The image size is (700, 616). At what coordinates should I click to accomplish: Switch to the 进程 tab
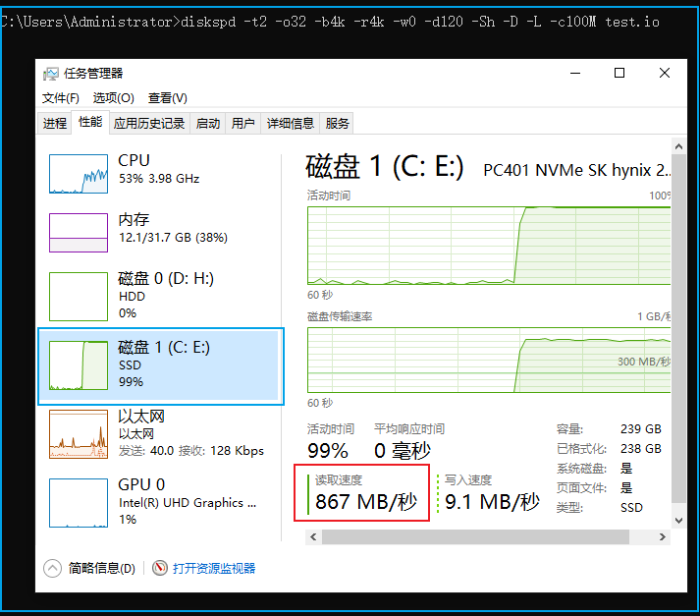[x=55, y=123]
